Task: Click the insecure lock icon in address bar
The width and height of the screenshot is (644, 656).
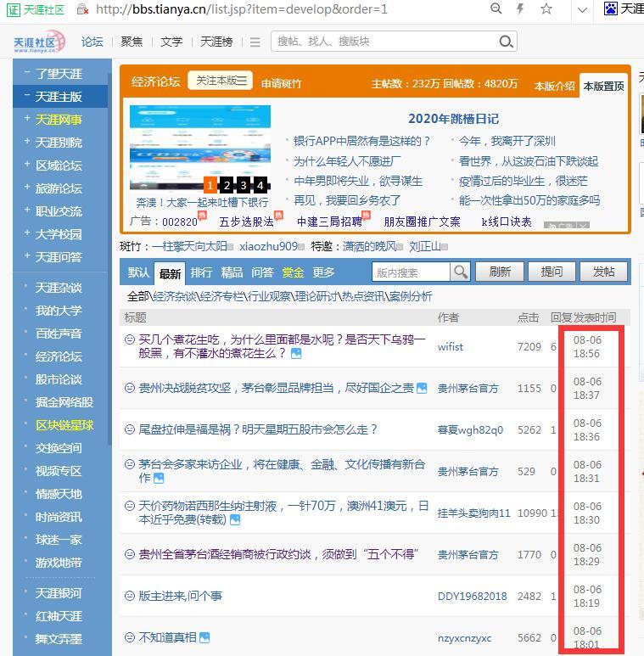Action: 83,9
